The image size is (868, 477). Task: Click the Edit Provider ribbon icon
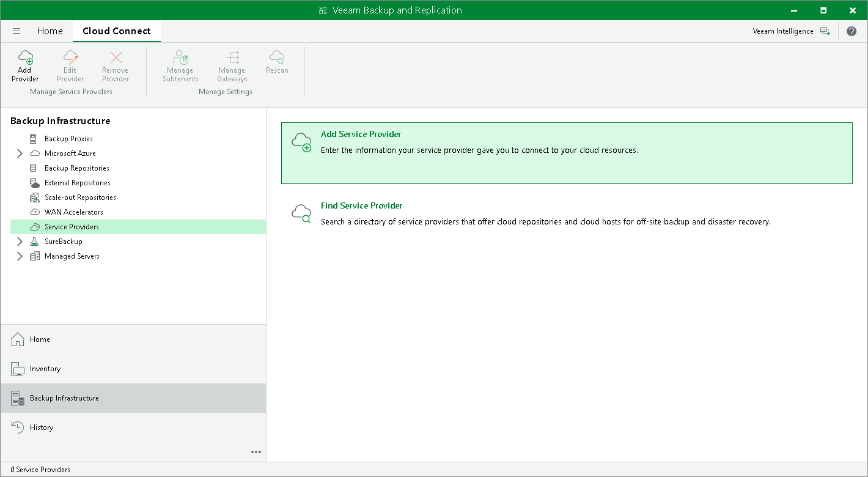click(x=71, y=57)
